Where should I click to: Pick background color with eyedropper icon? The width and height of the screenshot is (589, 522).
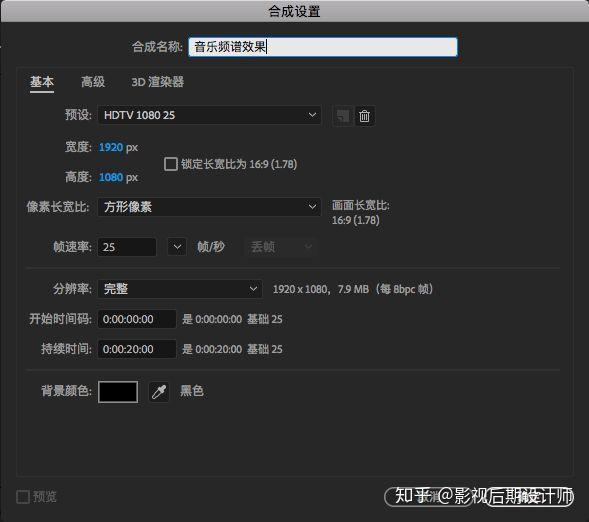[159, 392]
